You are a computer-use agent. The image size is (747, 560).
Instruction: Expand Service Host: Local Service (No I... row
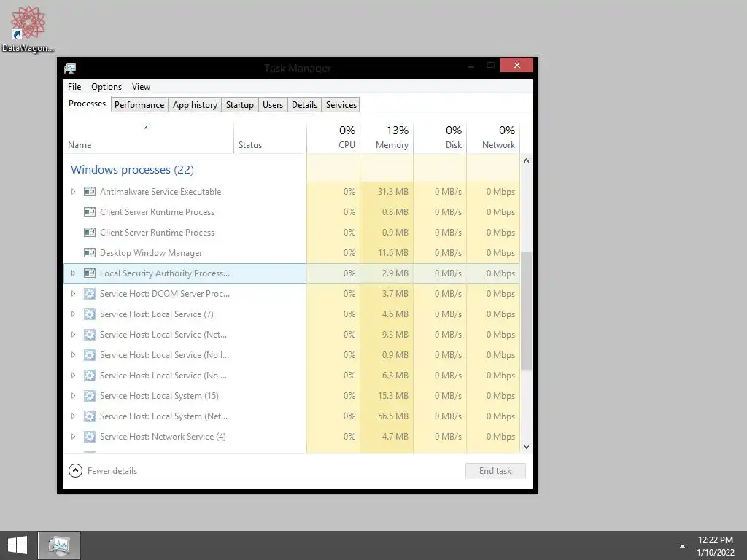point(74,355)
